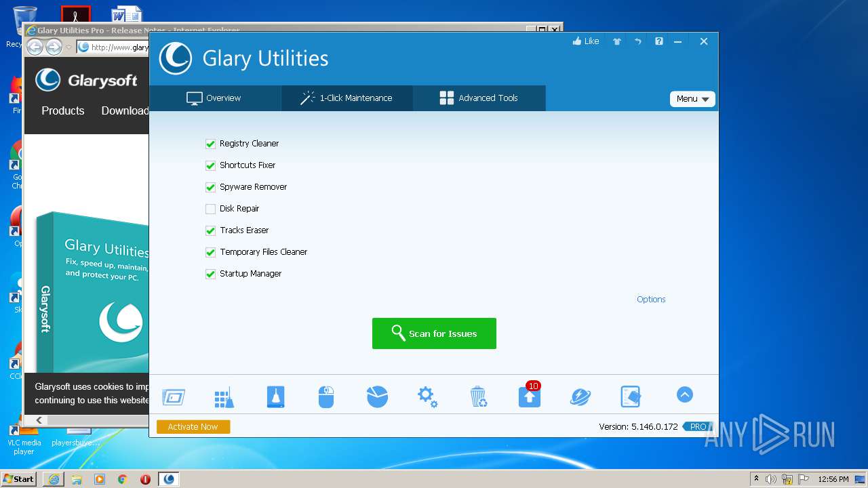
Task: Open media player icon on taskbar
Action: [100, 479]
